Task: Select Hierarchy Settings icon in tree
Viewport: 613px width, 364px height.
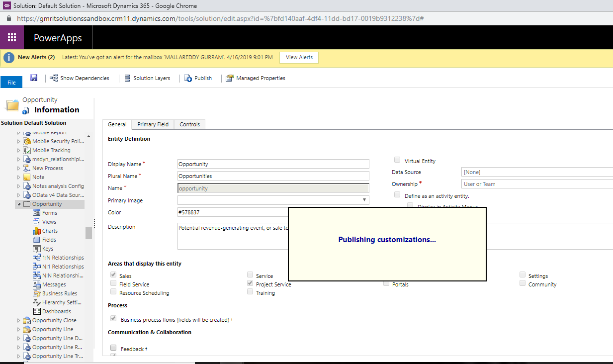Action: (37, 302)
